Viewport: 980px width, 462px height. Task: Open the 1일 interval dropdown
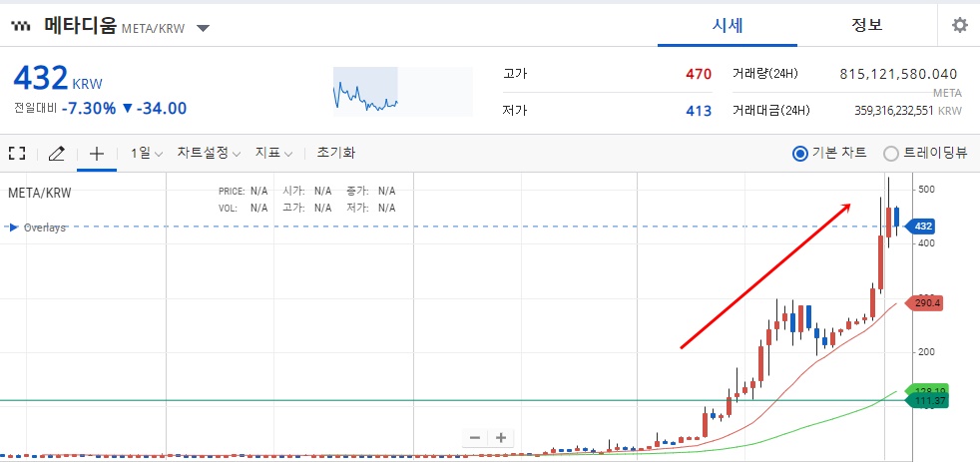pyautogui.click(x=147, y=153)
